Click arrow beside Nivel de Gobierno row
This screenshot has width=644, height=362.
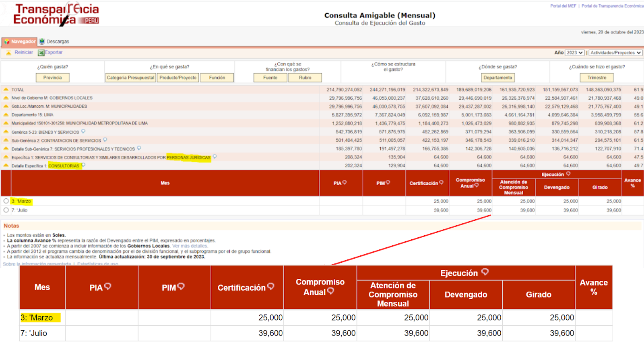[x=6, y=98]
